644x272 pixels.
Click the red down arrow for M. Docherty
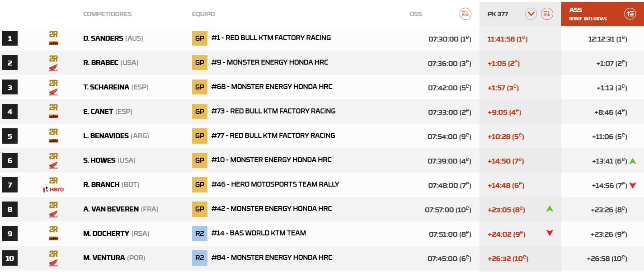pos(550,233)
